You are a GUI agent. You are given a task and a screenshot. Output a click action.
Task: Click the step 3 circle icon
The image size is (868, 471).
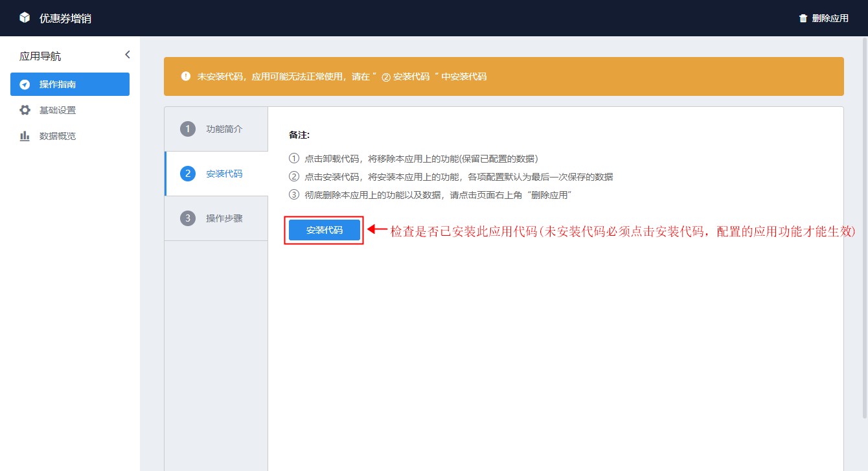(188, 218)
